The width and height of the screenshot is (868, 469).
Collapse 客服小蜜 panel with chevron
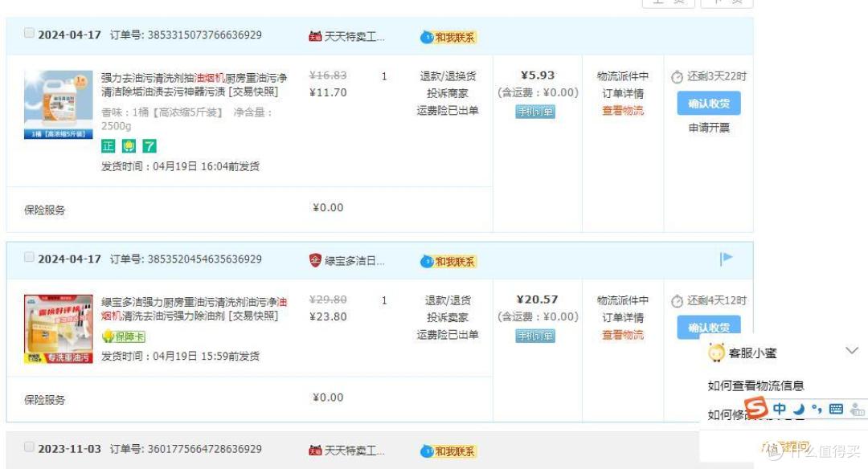852,351
